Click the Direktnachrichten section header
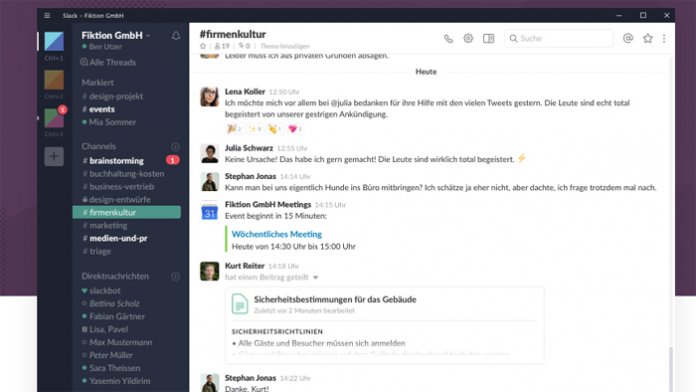This screenshot has width=696, height=392. (115, 276)
